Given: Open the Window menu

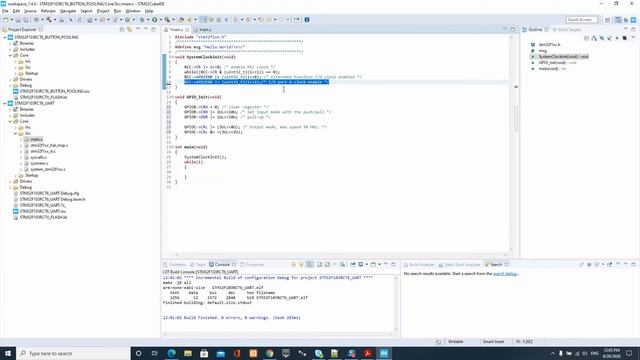Looking at the screenshot, I should tap(133, 11).
